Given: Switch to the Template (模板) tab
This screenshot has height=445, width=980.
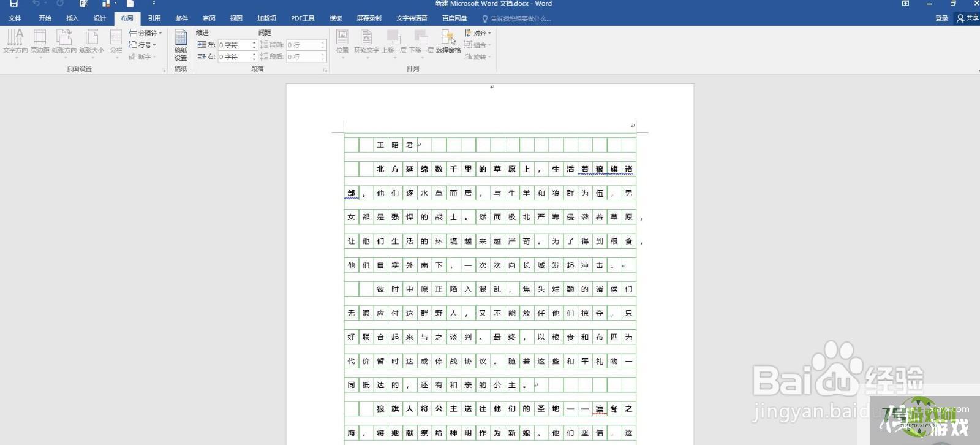Looking at the screenshot, I should [336, 18].
